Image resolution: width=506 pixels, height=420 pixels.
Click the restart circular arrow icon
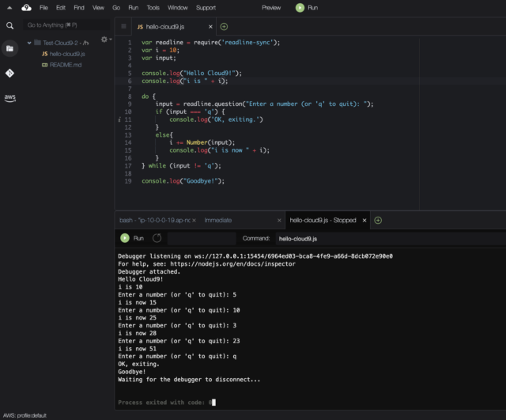[157, 238]
